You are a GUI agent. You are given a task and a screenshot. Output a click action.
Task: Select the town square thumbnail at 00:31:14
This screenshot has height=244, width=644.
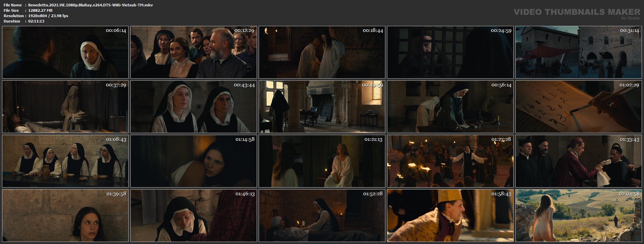click(578, 52)
